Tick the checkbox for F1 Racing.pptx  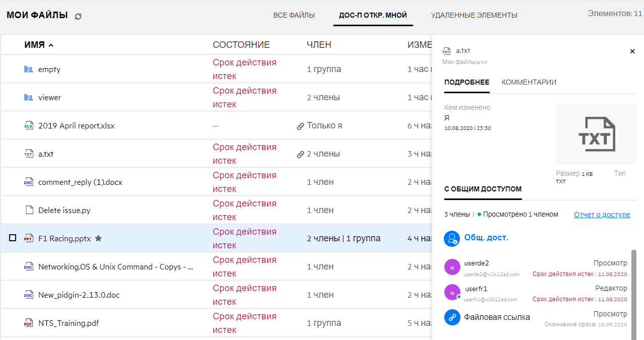pyautogui.click(x=13, y=238)
